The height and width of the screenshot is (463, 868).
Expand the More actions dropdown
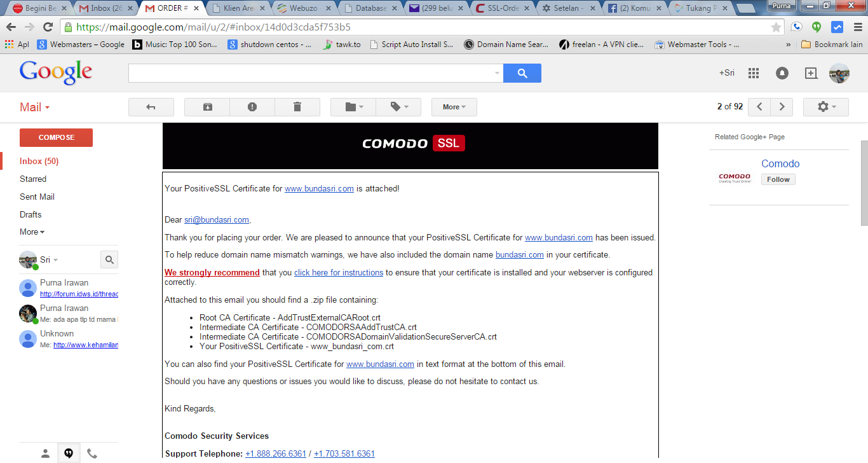click(x=454, y=107)
